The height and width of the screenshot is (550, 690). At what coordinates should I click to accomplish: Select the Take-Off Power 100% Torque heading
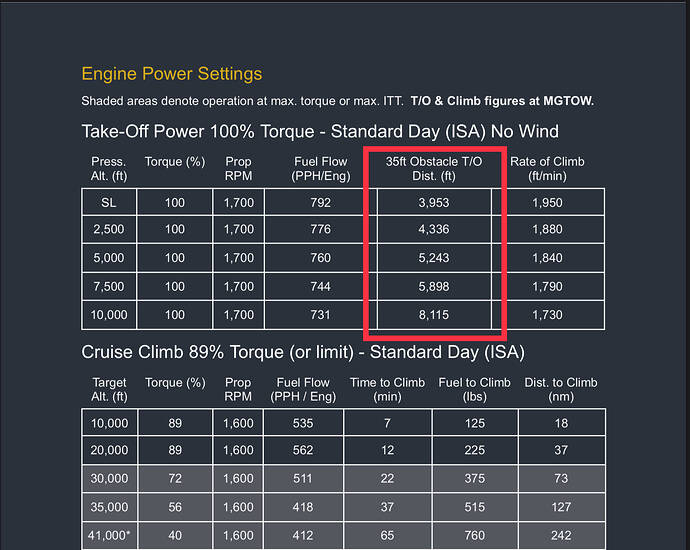(320, 131)
